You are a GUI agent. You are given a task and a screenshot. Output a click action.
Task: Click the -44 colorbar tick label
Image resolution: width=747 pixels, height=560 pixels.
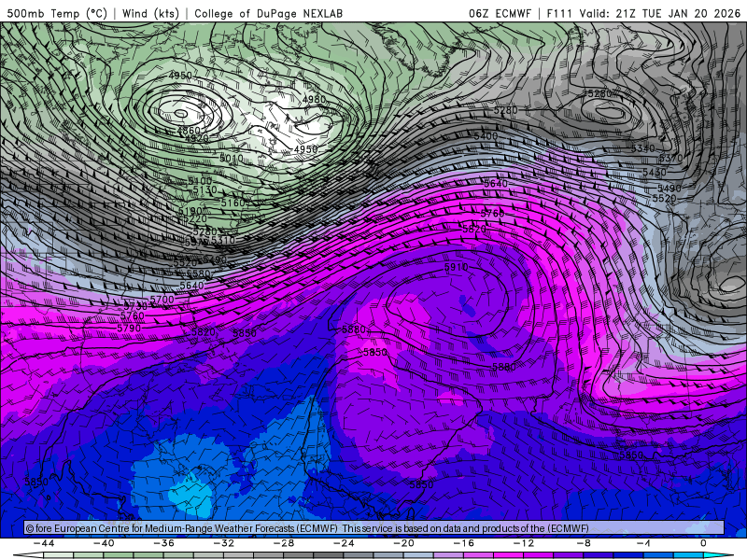[x=44, y=543]
